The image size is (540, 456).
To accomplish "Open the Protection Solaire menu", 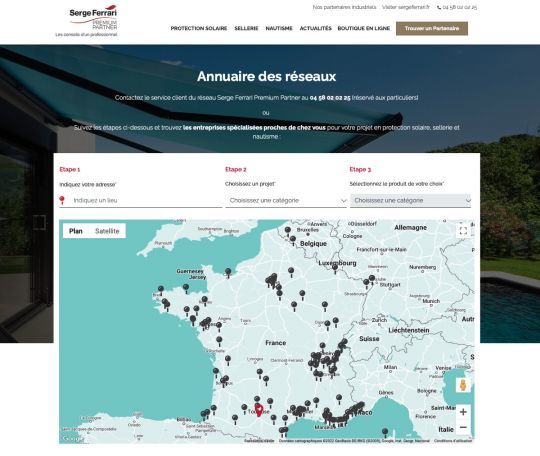I will pyautogui.click(x=199, y=29).
